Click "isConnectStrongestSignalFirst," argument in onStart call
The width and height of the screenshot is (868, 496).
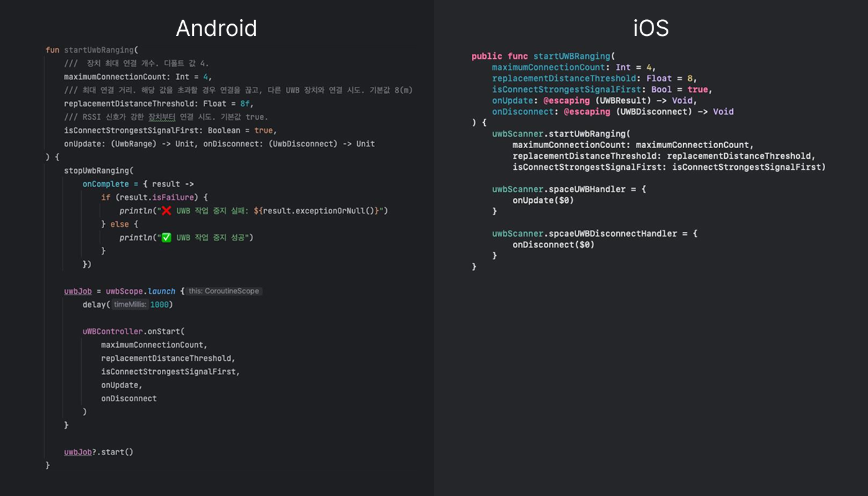coord(170,371)
